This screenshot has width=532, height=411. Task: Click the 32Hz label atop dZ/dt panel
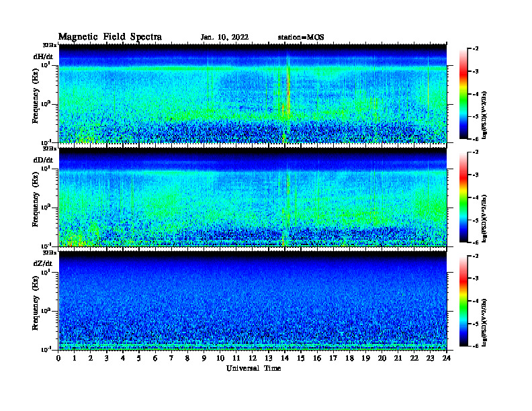click(x=50, y=253)
